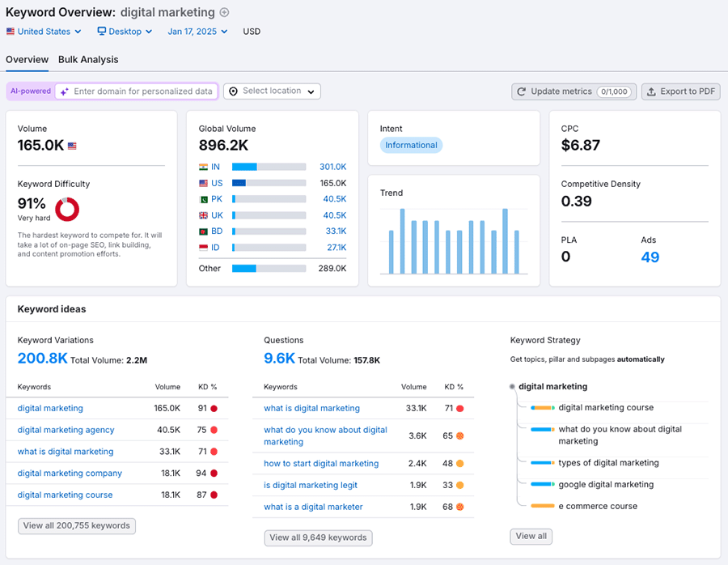728x565 pixels.
Task: Click the BD country link
Action: [217, 232]
